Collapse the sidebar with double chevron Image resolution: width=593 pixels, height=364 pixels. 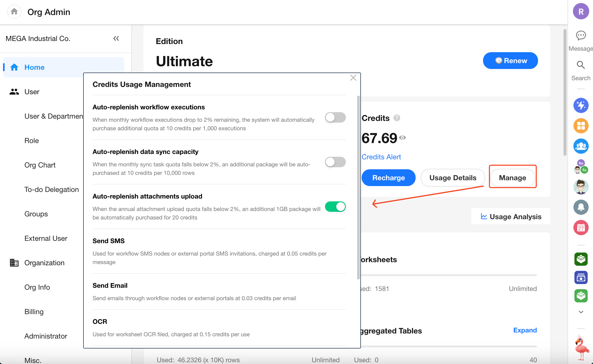116,38
